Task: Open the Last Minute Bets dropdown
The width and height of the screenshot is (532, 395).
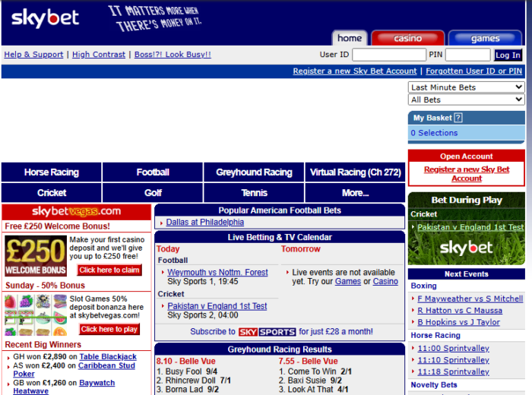Action: (466, 87)
